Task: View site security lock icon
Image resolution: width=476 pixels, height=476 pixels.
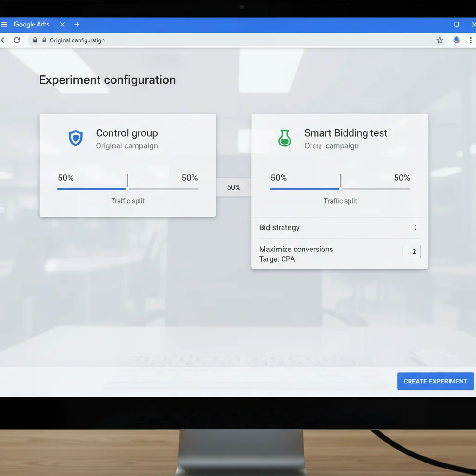Action: point(35,40)
